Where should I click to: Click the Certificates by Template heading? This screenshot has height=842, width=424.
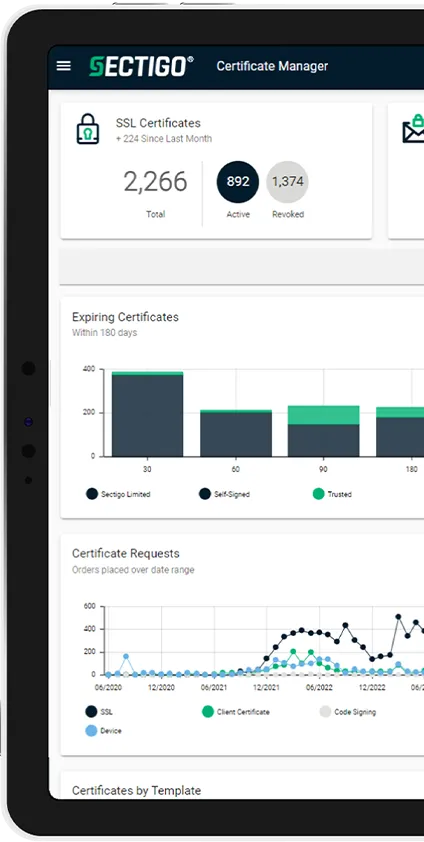tap(136, 790)
